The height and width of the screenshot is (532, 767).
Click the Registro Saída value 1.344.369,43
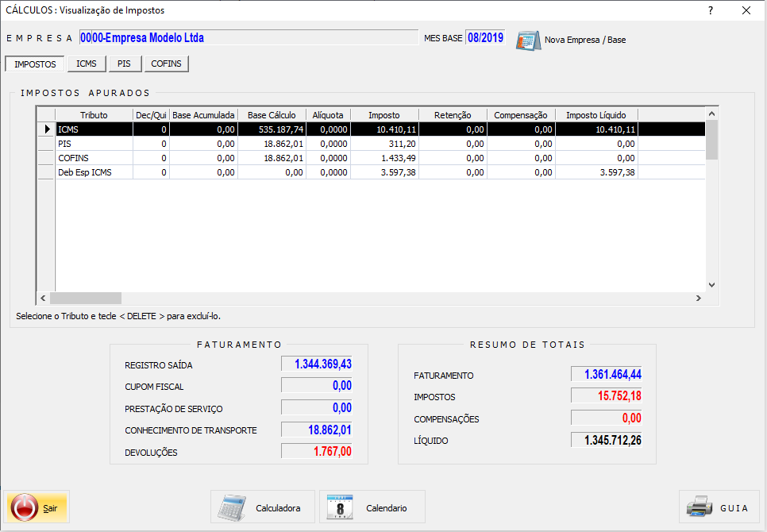(317, 364)
